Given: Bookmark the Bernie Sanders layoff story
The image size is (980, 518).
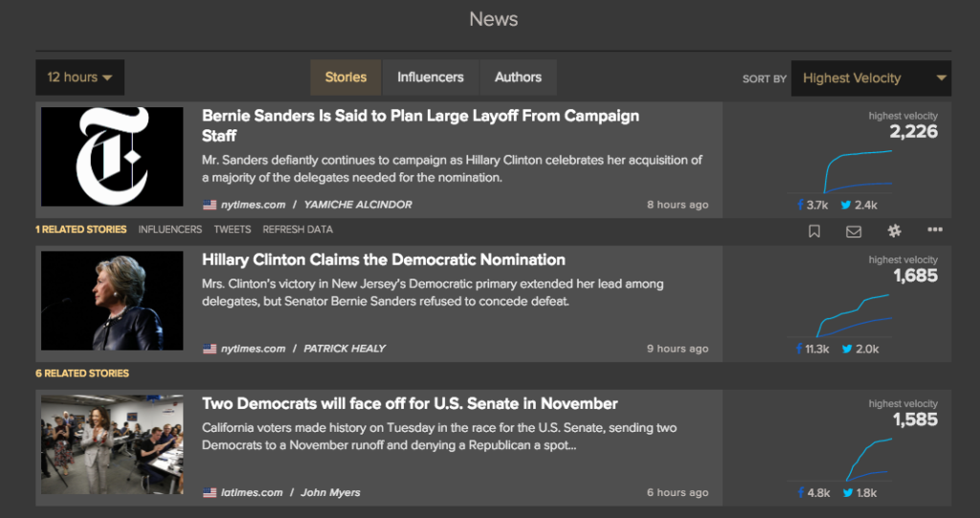Looking at the screenshot, I should pyautogui.click(x=814, y=231).
